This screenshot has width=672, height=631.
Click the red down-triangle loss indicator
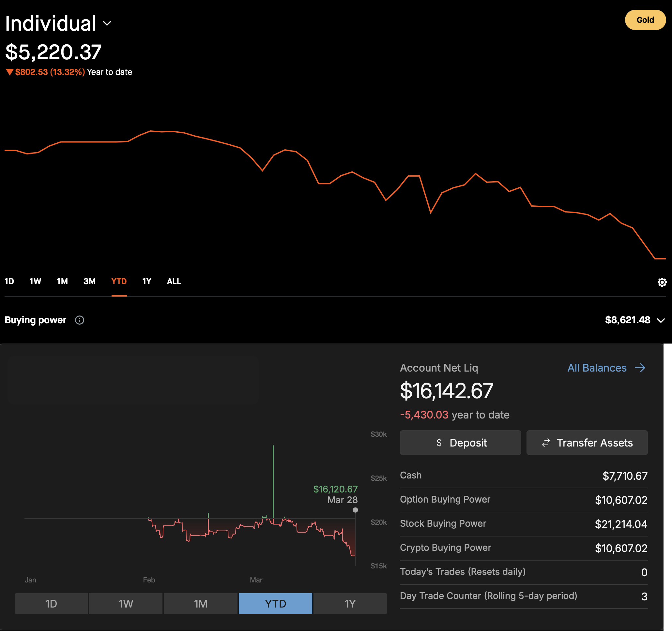click(x=9, y=72)
